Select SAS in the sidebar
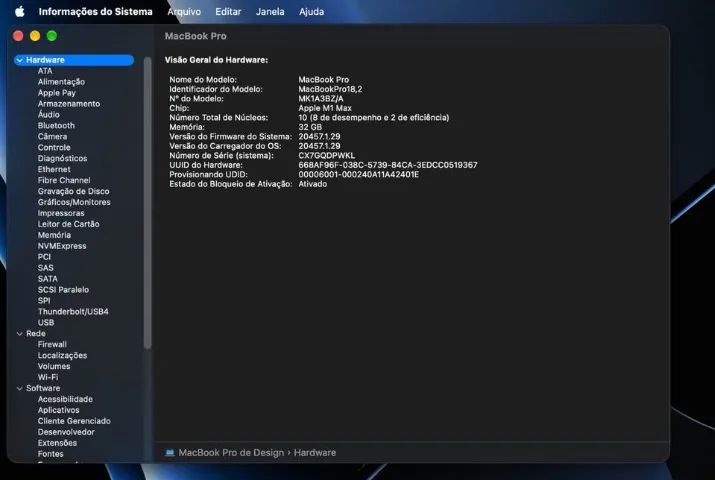 click(46, 268)
